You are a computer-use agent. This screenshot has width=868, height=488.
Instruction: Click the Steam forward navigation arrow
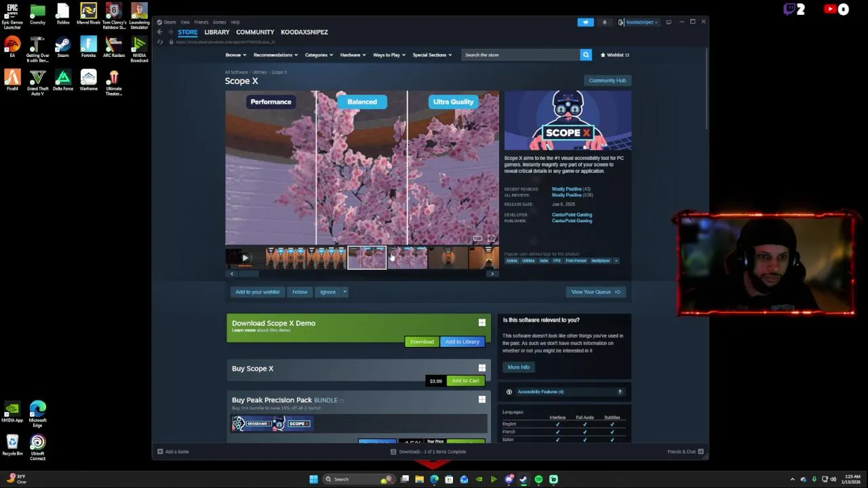click(x=170, y=32)
